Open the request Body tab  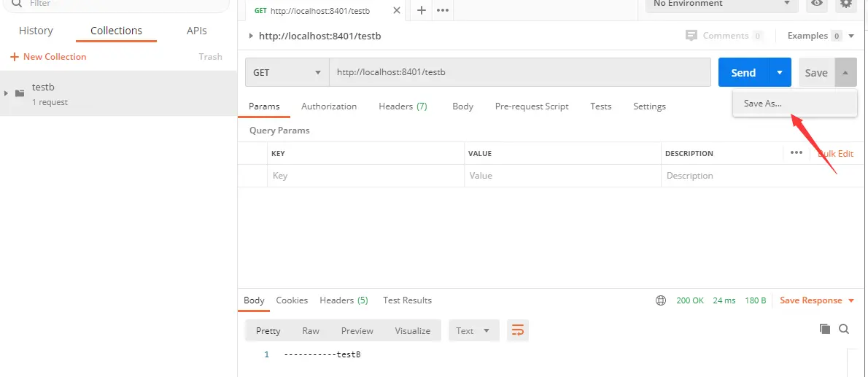pyautogui.click(x=462, y=106)
